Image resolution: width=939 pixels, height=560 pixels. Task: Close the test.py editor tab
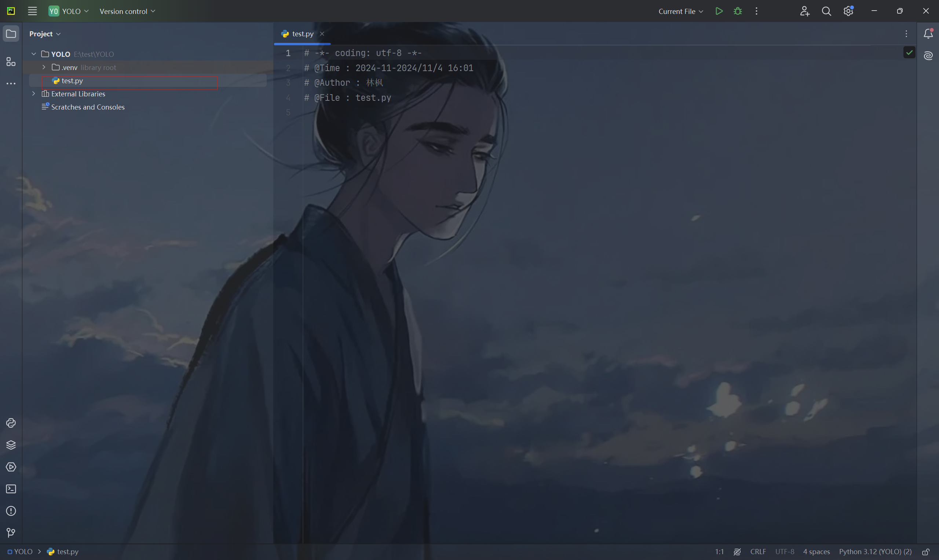(x=322, y=34)
